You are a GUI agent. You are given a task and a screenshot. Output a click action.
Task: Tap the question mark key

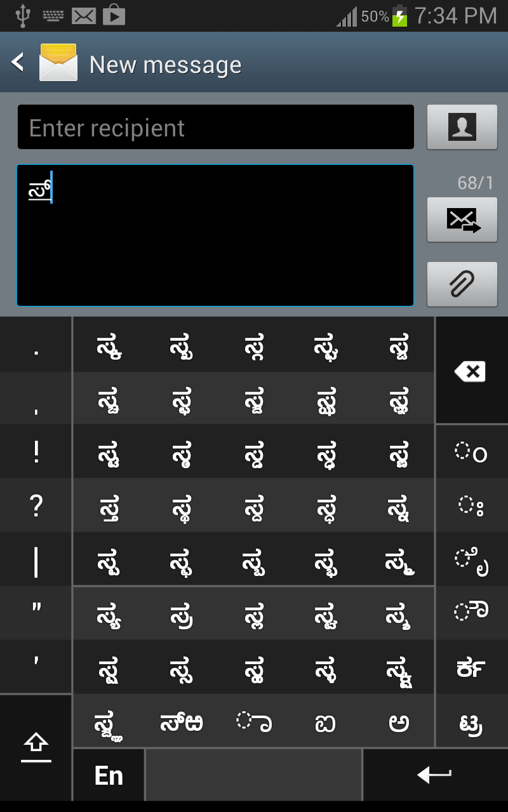pos(36,506)
